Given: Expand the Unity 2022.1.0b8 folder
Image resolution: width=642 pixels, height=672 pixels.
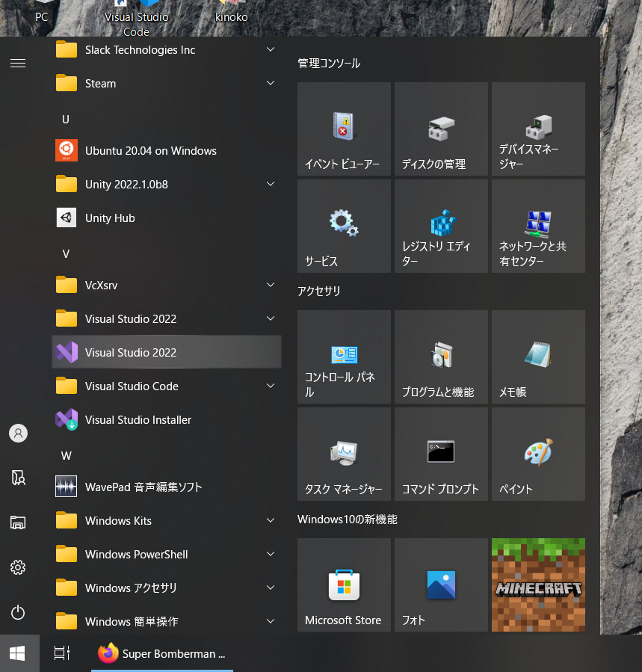Looking at the screenshot, I should click(x=166, y=185).
